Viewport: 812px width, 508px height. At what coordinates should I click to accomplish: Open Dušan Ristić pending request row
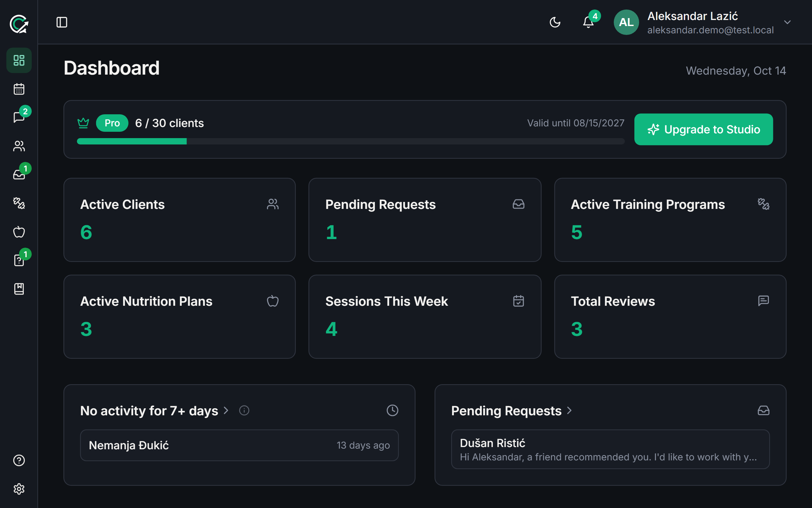[610, 449]
